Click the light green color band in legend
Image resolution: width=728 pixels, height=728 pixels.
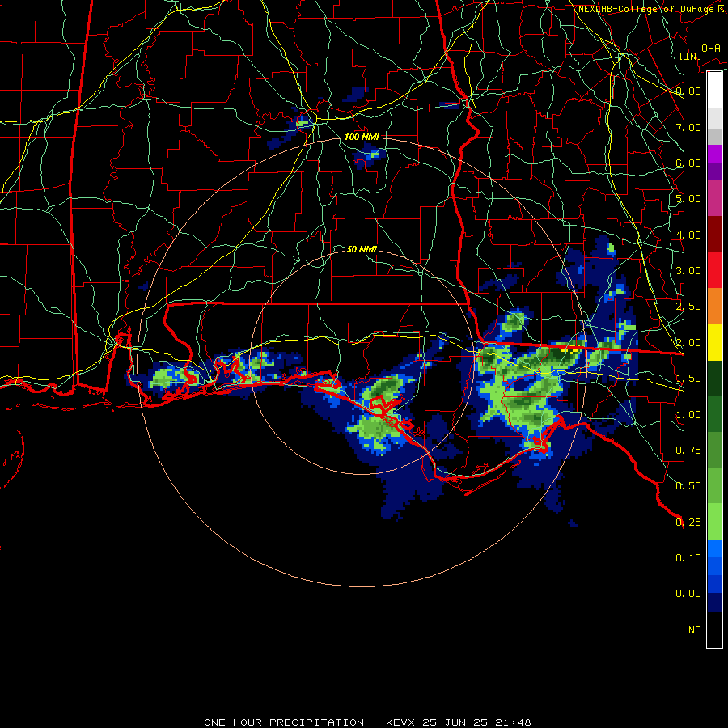(x=714, y=522)
